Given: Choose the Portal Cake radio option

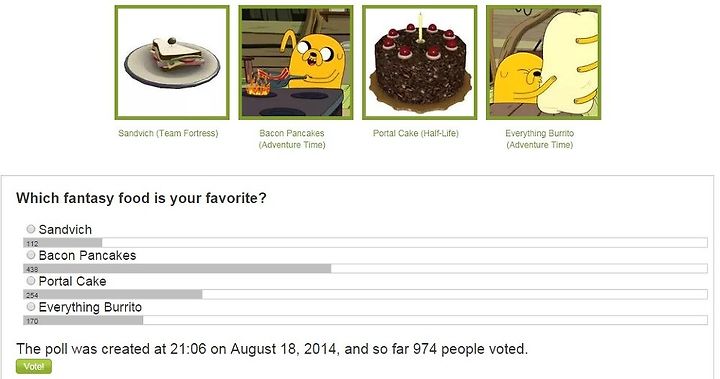Looking at the screenshot, I should tap(31, 280).
